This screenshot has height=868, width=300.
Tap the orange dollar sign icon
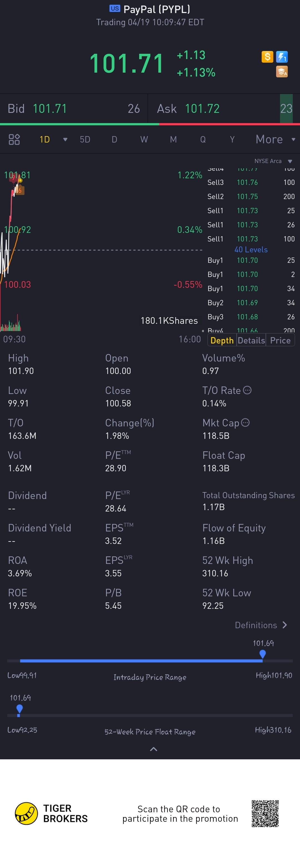point(267,57)
